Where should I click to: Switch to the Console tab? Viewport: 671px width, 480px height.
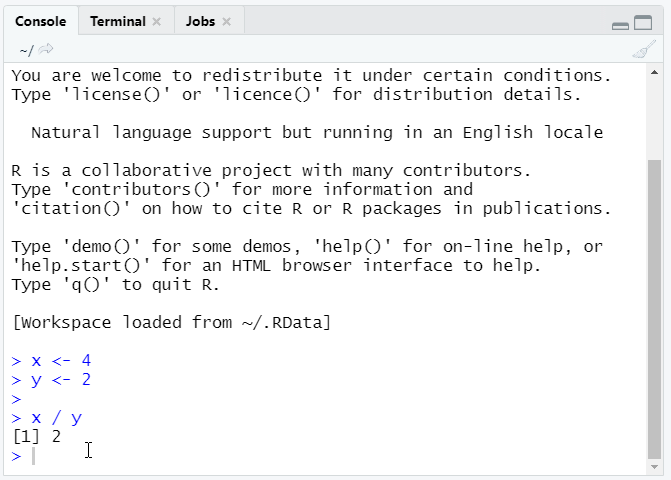pyautogui.click(x=40, y=22)
